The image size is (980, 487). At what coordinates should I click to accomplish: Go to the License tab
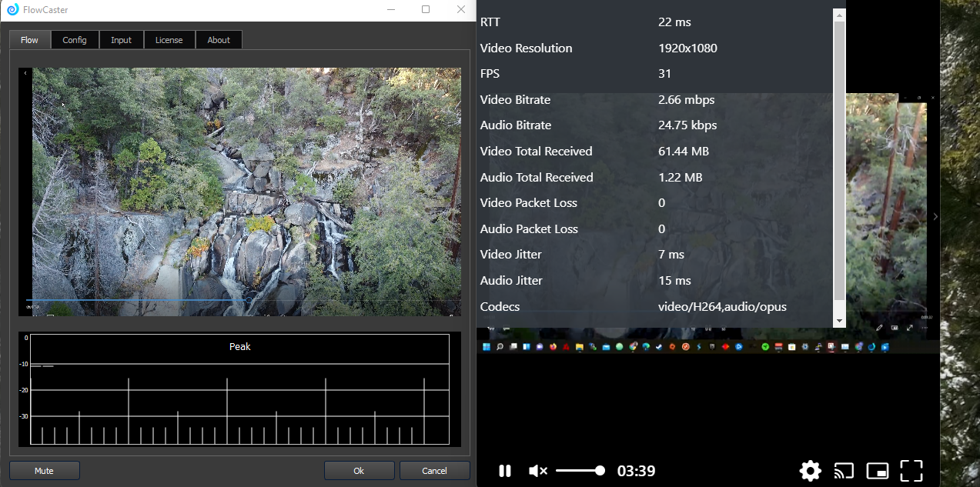pos(169,40)
